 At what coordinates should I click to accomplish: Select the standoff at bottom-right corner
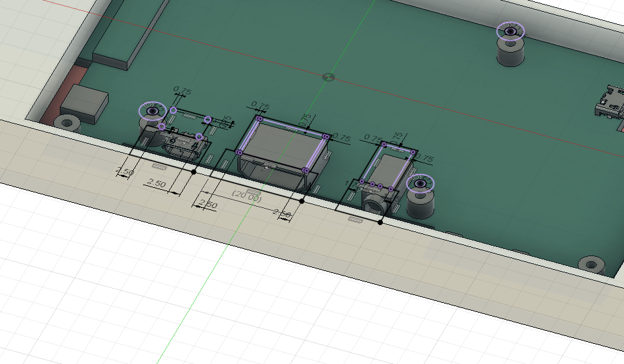click(x=591, y=265)
